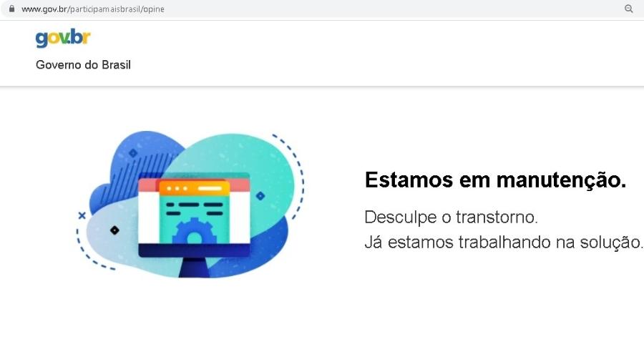Screen dimensions: 644x362
Task: Click the dark text lines on the teal screen
Action: [x=194, y=209]
